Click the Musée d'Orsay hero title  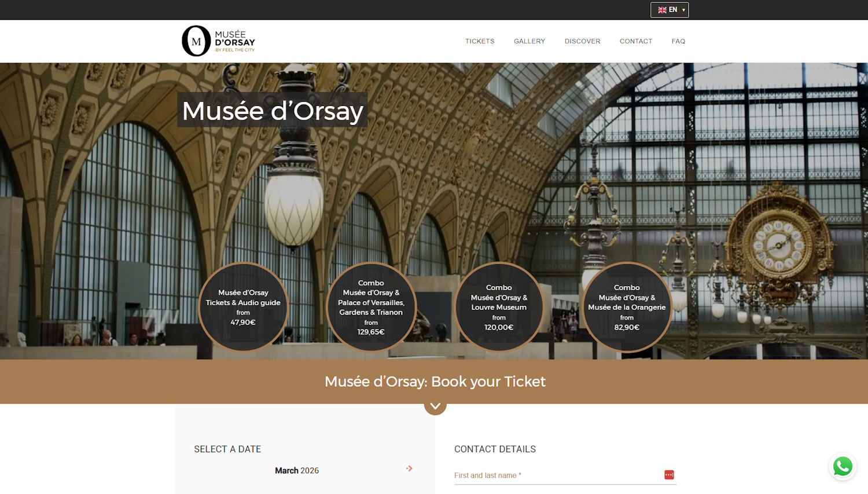point(273,110)
